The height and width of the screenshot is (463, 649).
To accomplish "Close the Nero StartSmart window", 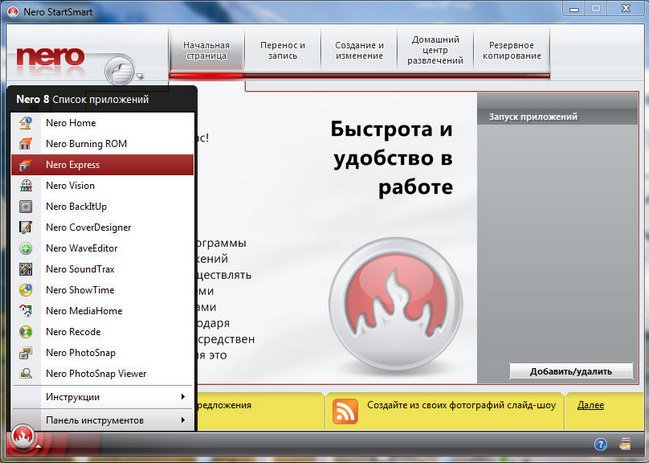I will [x=626, y=9].
